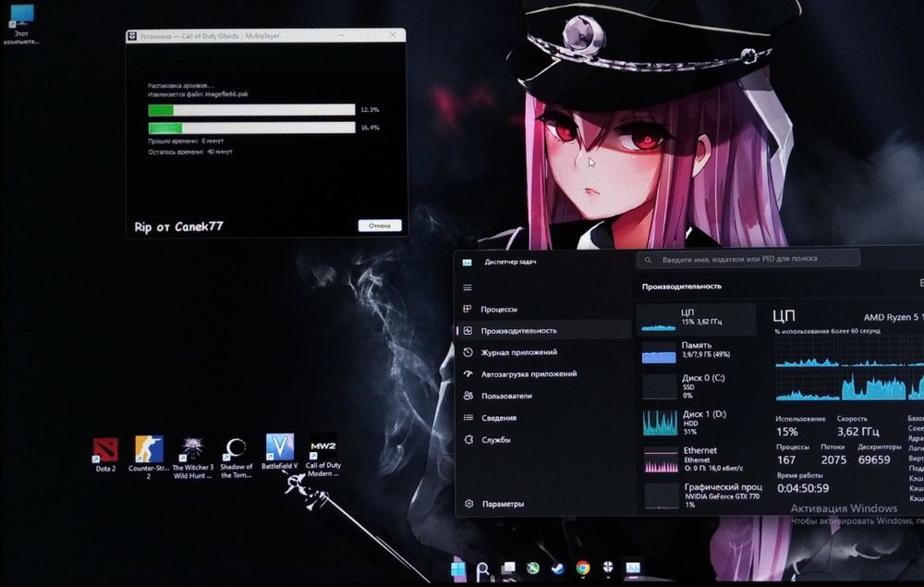Select 'Диск 0 (C:)' SSD entry
The height and width of the screenshot is (587, 924).
697,386
